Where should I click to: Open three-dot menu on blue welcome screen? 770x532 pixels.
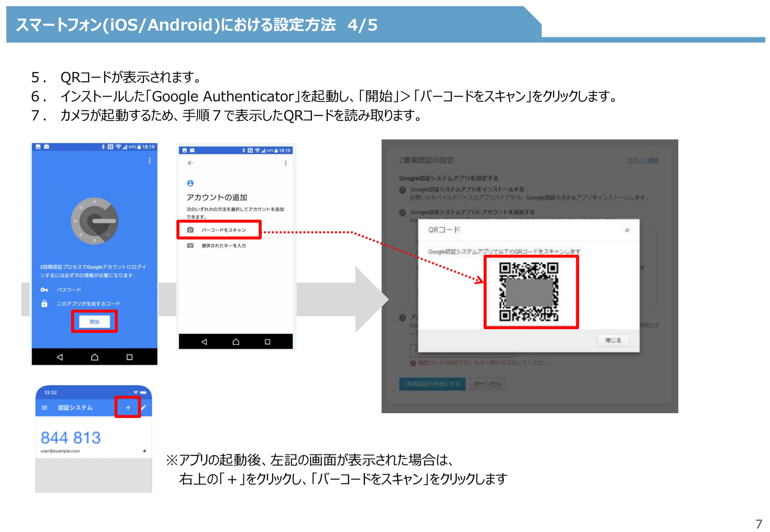tap(150, 161)
